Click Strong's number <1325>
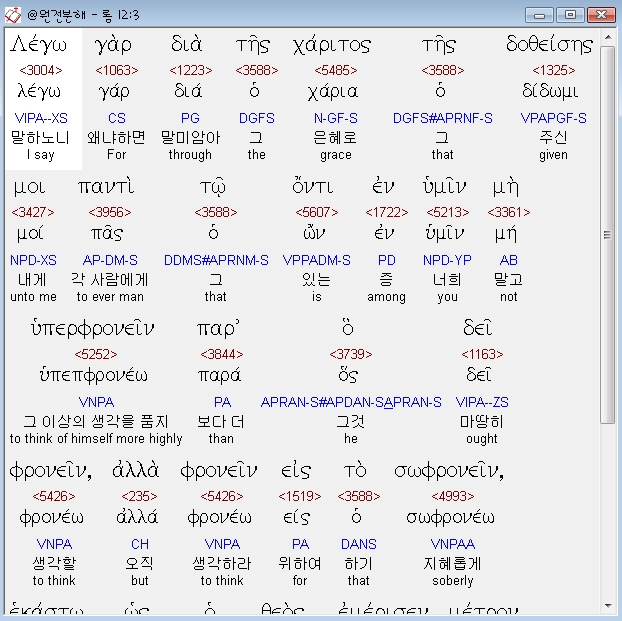This screenshot has height=621, width=622. (553, 70)
